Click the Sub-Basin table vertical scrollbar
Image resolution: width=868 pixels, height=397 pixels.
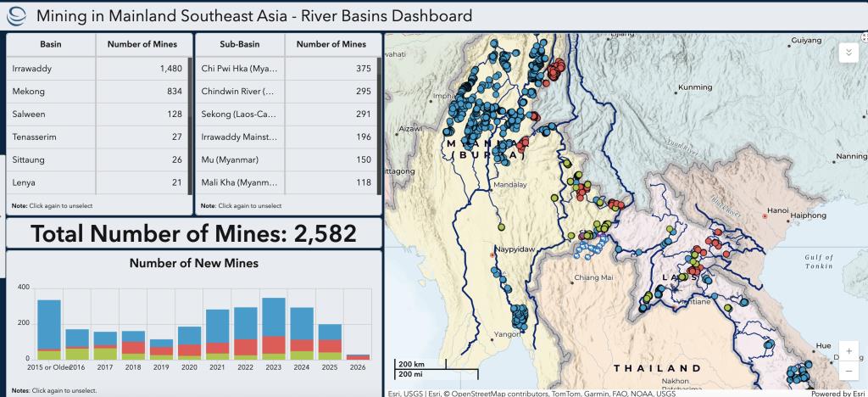[x=380, y=126]
